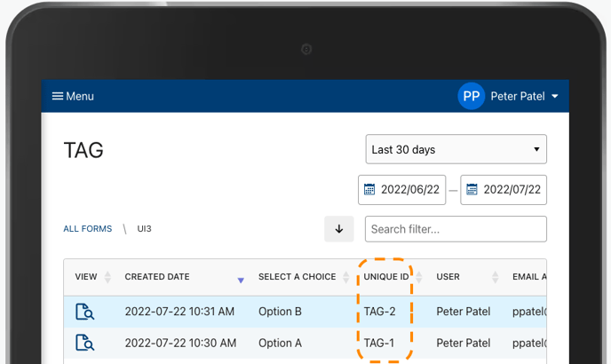The image size is (611, 364).
Task: Click Peter Patel in the TAG-2 row
Action: (x=464, y=312)
